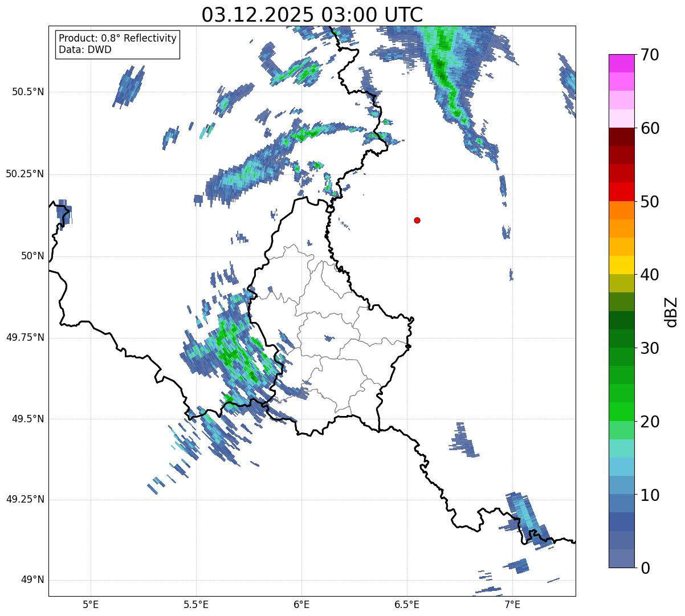Screen dimensions: 685x616
Task: Click the colorbar tick label 50
Action: (649, 202)
